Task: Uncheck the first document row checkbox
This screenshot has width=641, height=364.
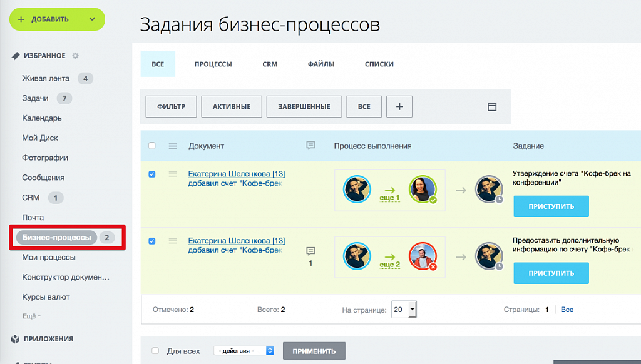Action: [152, 174]
